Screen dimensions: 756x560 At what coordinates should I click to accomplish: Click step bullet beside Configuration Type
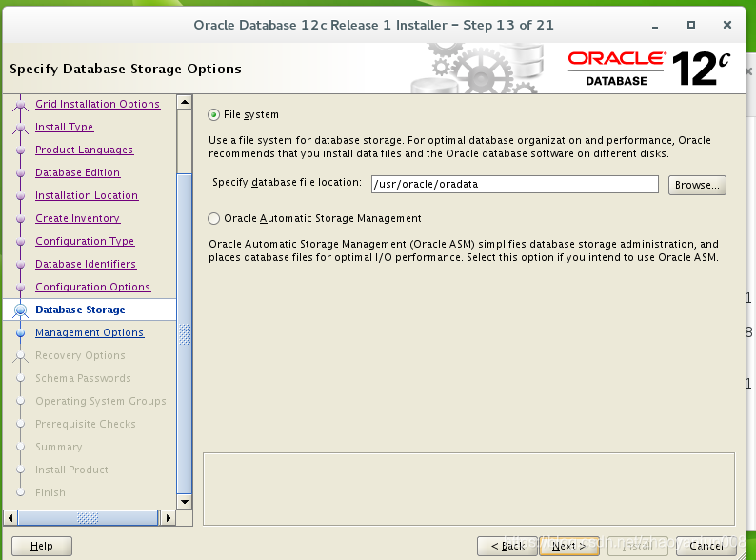point(20,241)
